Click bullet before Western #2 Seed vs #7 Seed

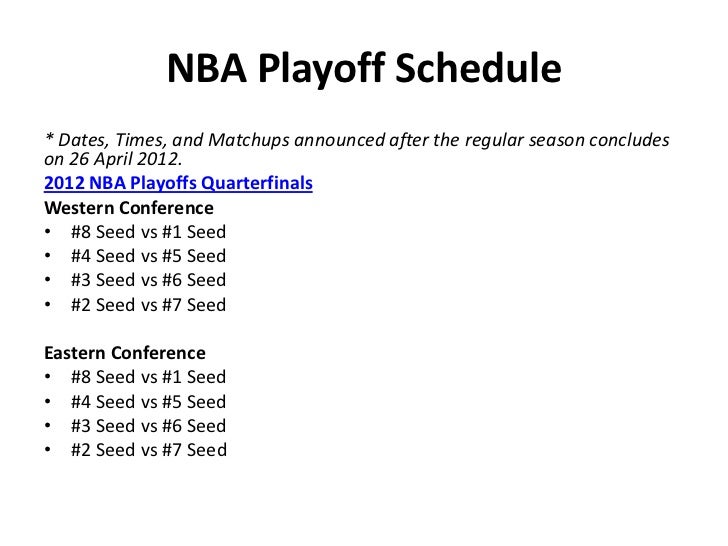(47, 304)
